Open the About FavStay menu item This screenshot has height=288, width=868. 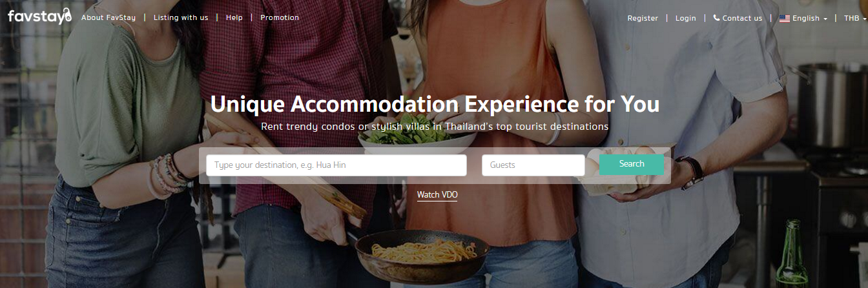(x=108, y=17)
